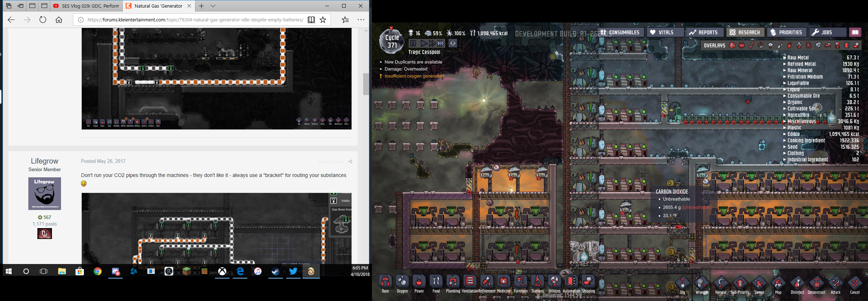868x301 pixels.
Task: Open the Plumbing build menu
Action: coord(453,283)
